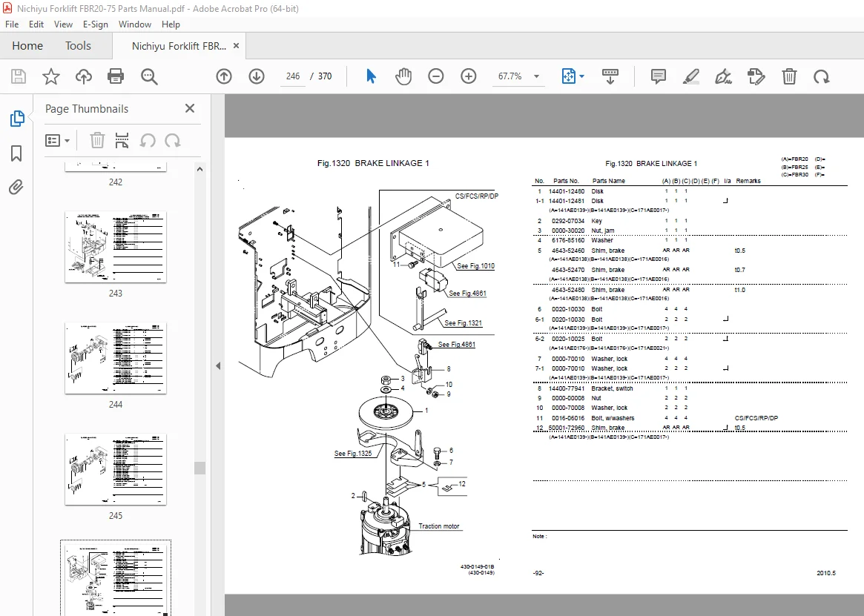Screen dimensions: 864x616
Task: Delete selected thumbnail with panel trash icon
Action: click(97, 141)
